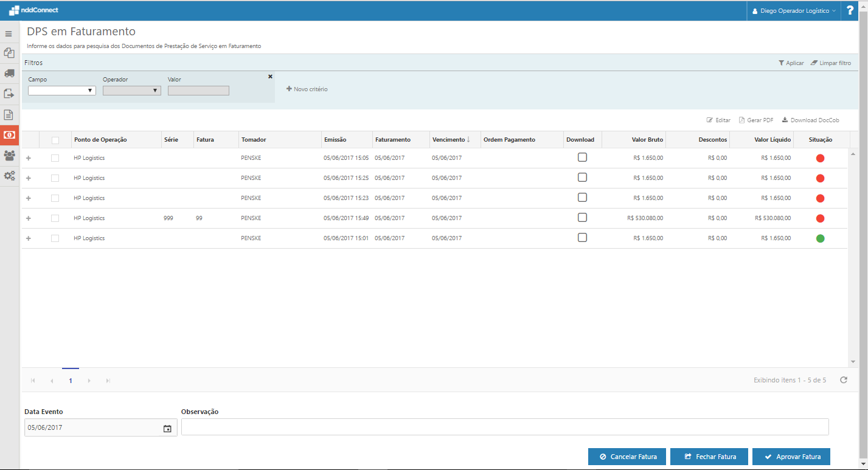This screenshot has height=470, width=868.
Task: Check the Download box for Fatura 99 row
Action: [x=582, y=218]
